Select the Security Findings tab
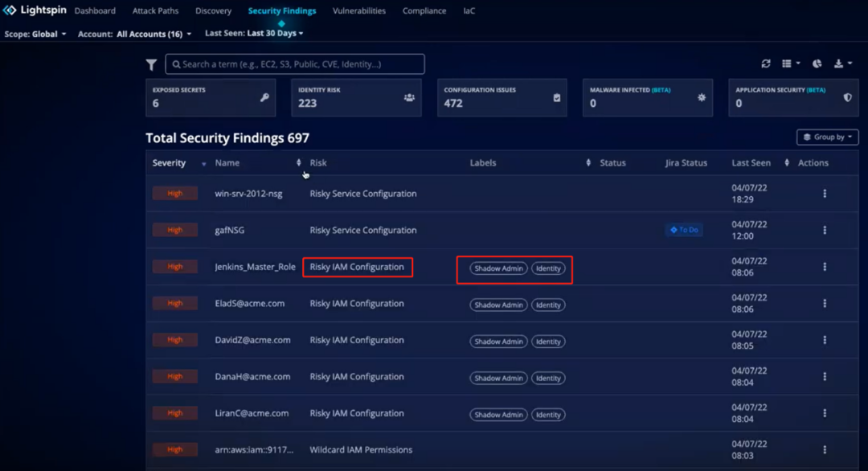Screen dimensions: 868x471 282,10
